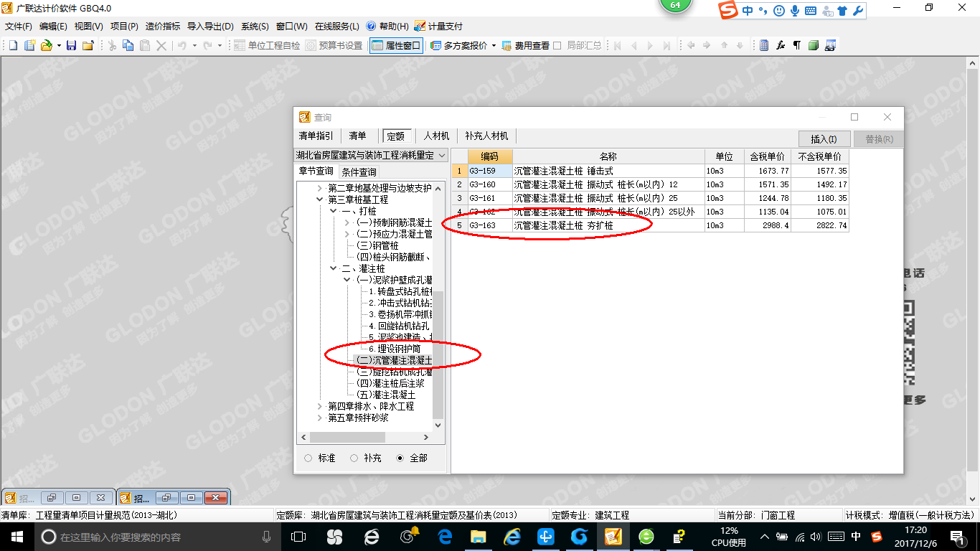The width and height of the screenshot is (980, 551).
Task: Select the 全部 radio button
Action: (x=400, y=458)
